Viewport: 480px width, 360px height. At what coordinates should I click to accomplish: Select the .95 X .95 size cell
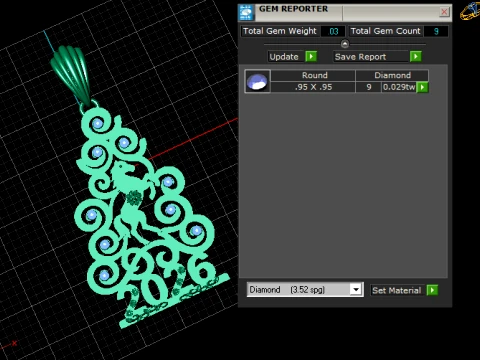point(313,87)
